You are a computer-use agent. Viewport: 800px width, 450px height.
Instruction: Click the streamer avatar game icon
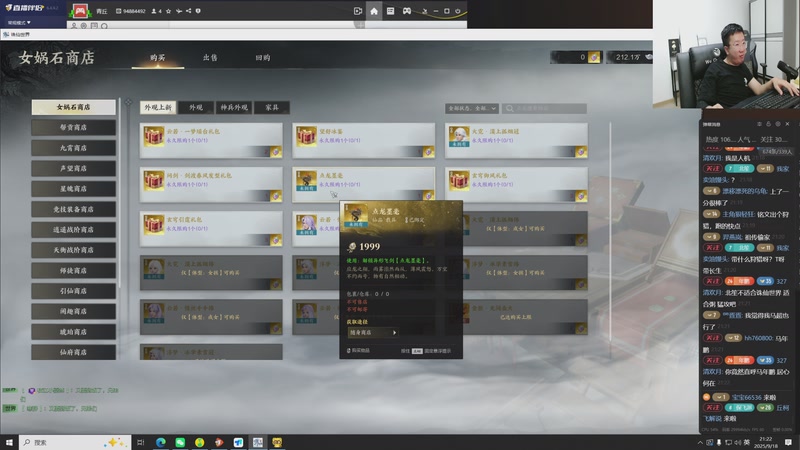[80, 11]
